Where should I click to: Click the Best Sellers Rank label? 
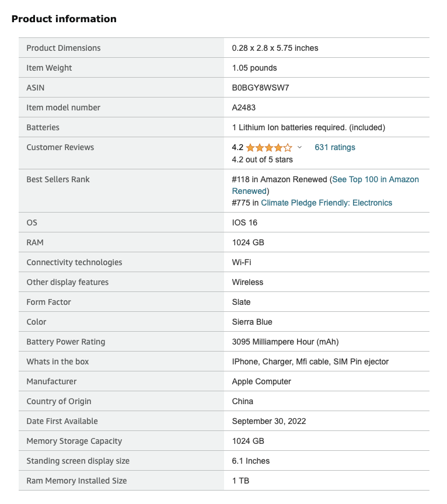click(58, 180)
